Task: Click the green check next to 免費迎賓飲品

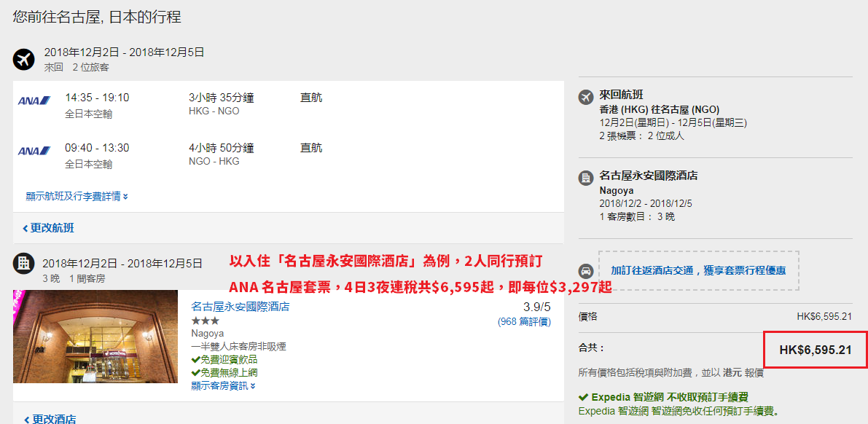Action: click(195, 360)
